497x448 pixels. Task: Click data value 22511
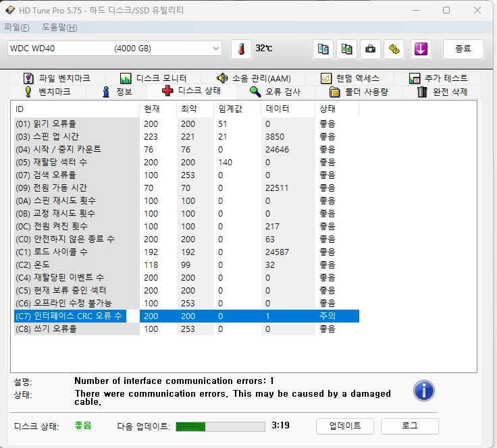click(277, 188)
